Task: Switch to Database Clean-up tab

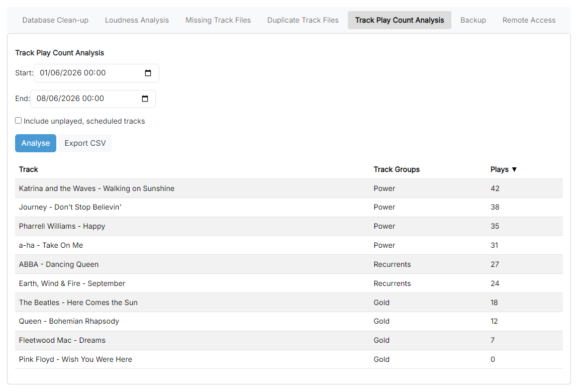Action: point(55,20)
